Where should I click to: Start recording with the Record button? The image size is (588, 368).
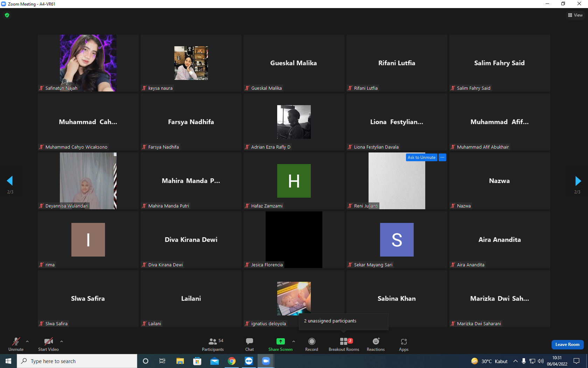[x=311, y=345]
